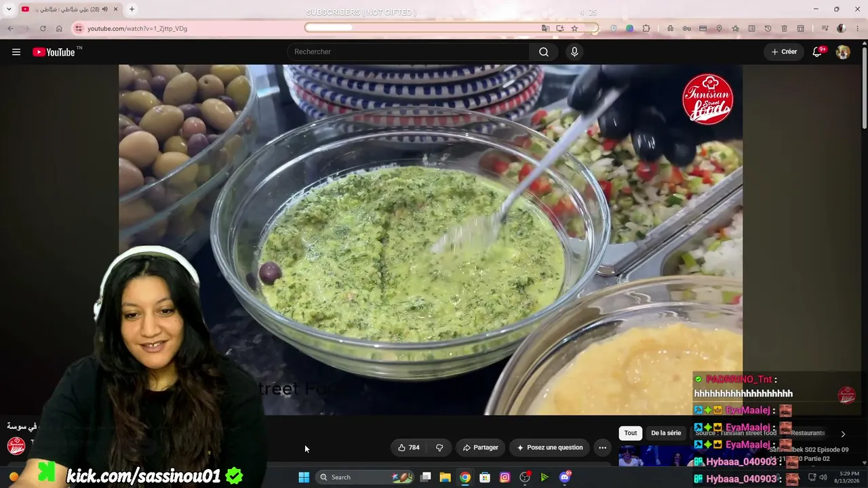Click the Chrome address bar URL

[137, 28]
